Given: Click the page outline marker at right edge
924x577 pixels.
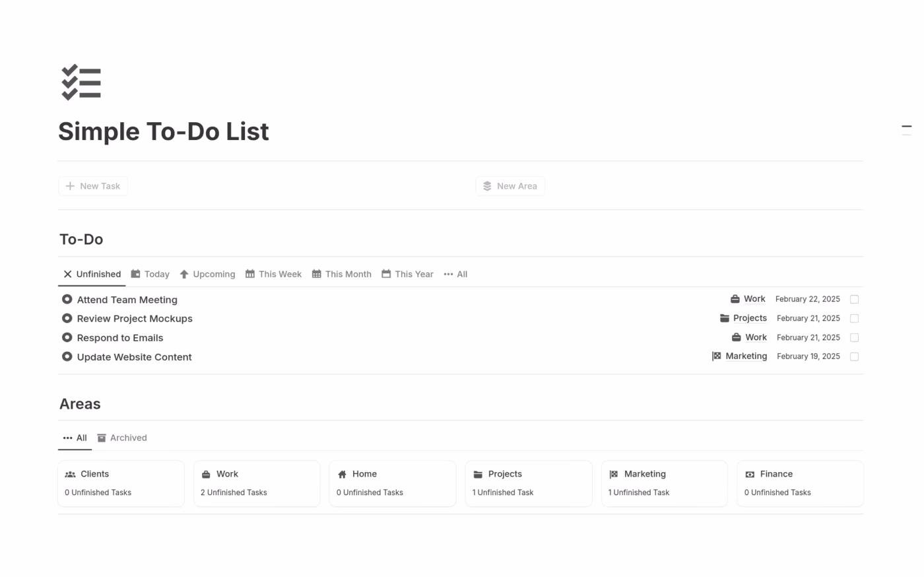Looking at the screenshot, I should click(x=907, y=126).
